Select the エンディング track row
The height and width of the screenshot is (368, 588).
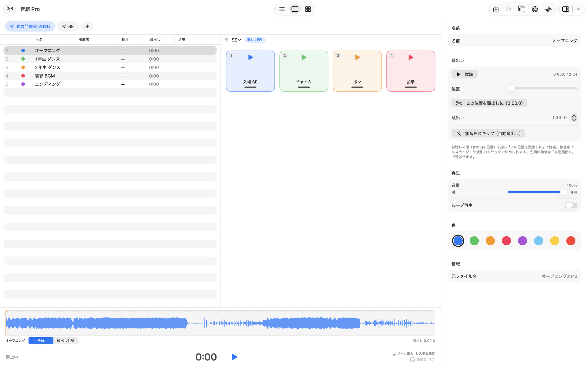tap(110, 84)
